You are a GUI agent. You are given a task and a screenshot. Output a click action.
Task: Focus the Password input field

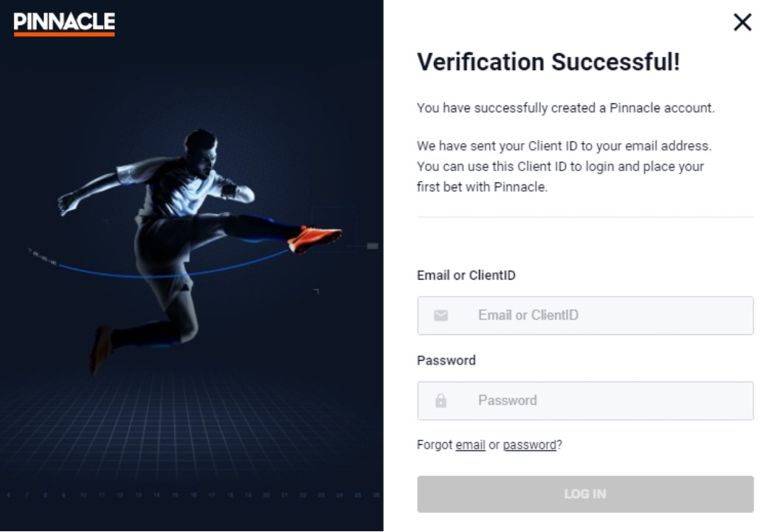pos(605,401)
